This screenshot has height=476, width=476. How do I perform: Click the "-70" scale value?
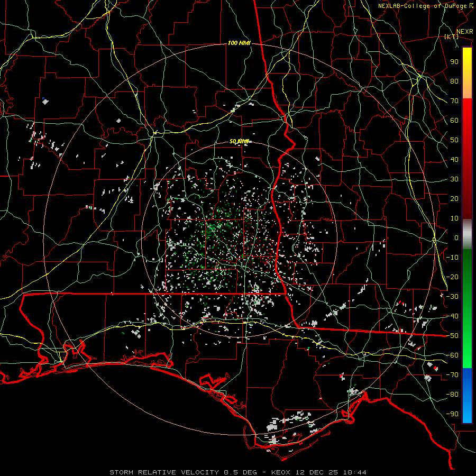click(x=452, y=375)
